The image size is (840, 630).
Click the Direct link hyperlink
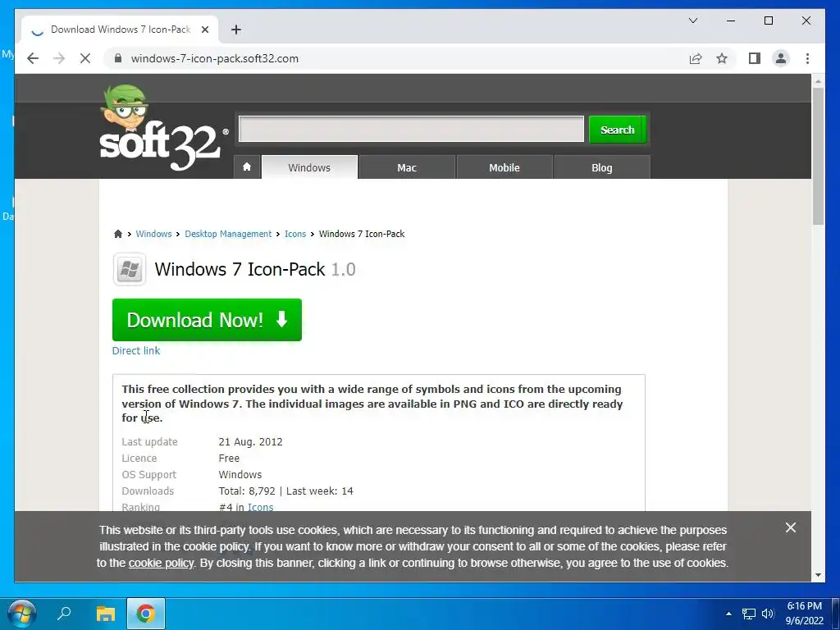tap(136, 350)
